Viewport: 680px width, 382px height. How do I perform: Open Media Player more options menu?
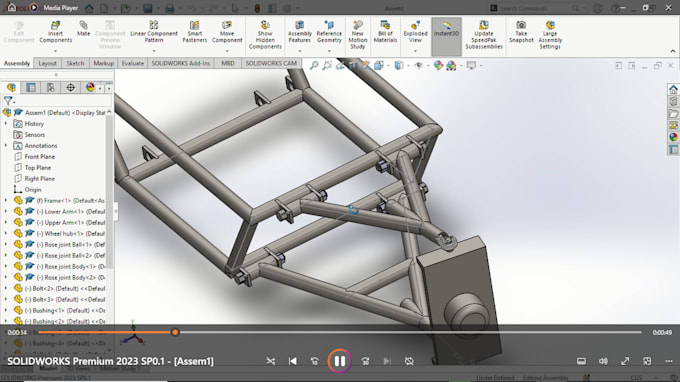click(669, 361)
